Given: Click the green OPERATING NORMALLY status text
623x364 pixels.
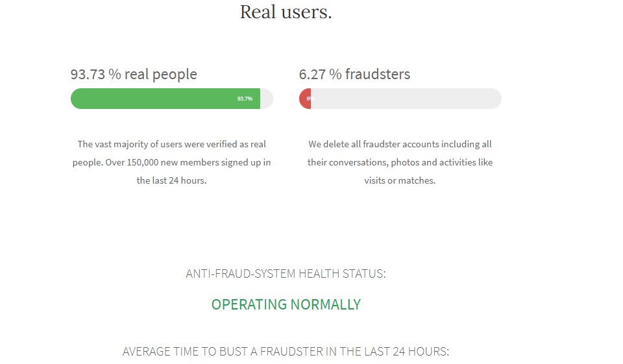Looking at the screenshot, I should tap(286, 304).
